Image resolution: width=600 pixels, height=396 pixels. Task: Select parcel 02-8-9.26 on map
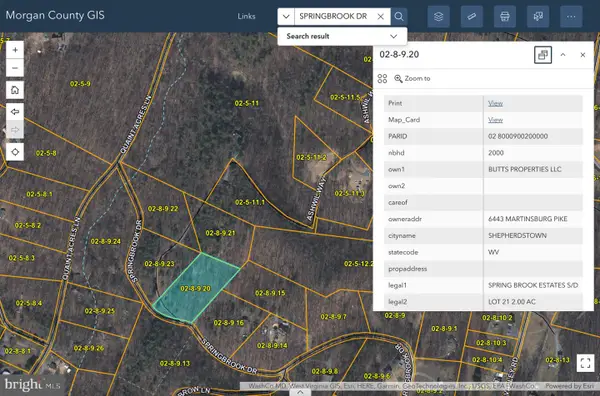pyautogui.click(x=89, y=348)
